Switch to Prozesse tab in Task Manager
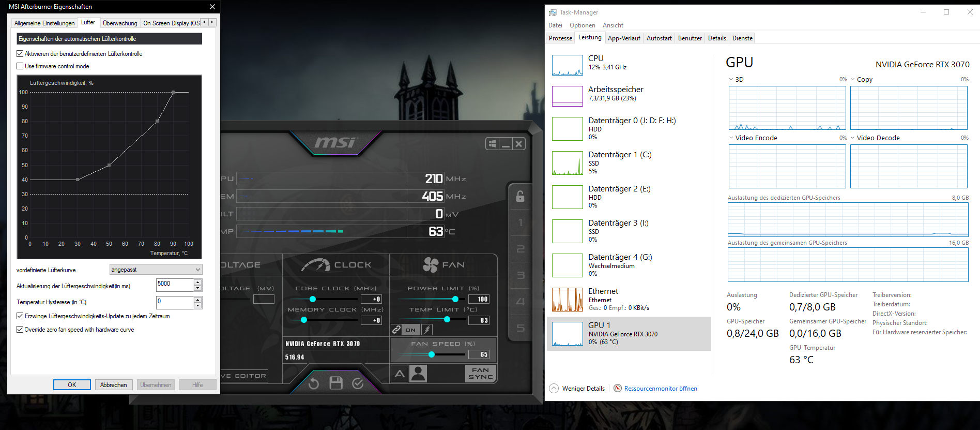 560,38
